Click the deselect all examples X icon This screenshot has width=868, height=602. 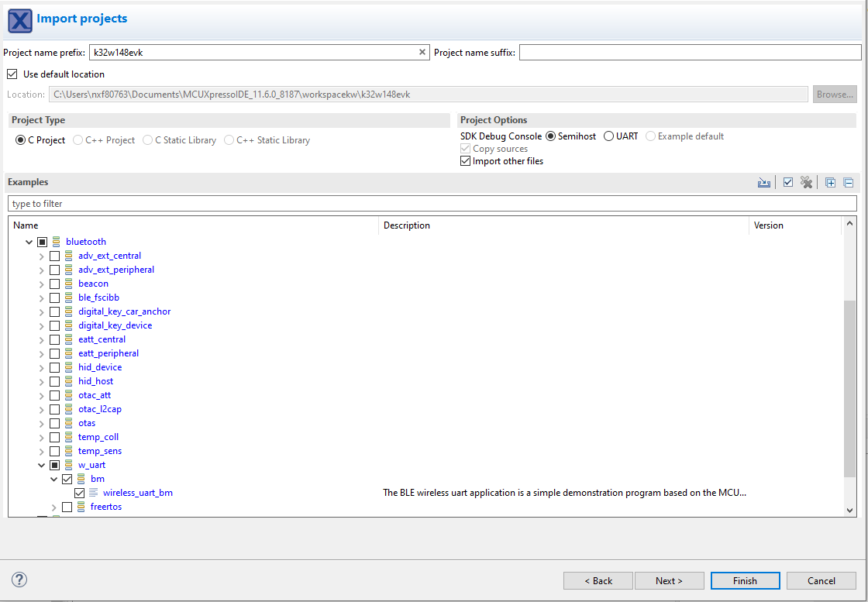coord(807,183)
